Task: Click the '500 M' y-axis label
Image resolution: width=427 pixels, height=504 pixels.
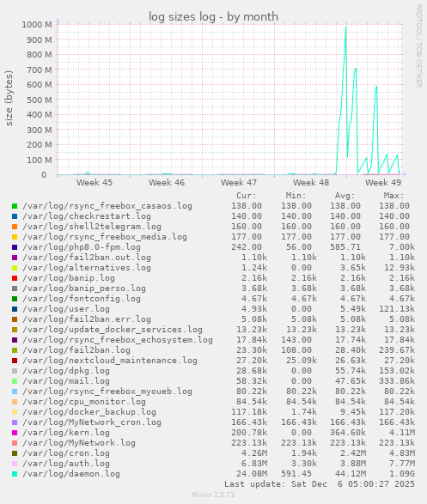Action: pyautogui.click(x=40, y=100)
